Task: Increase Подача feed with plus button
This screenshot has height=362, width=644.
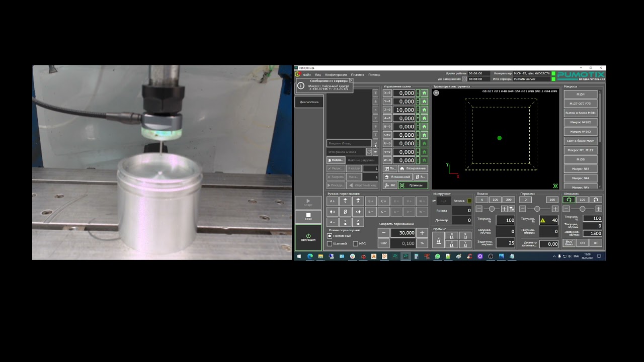Action: [x=504, y=209]
